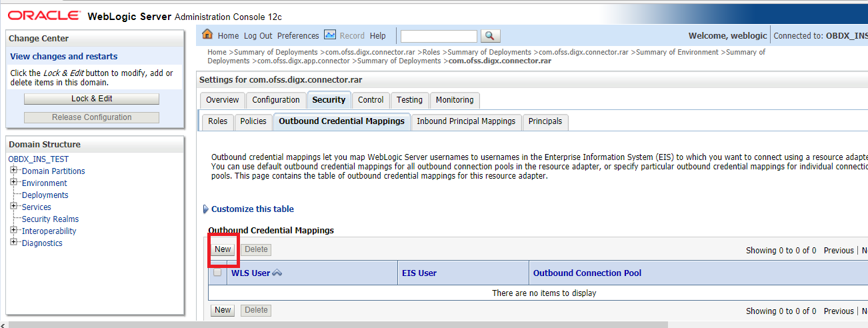
Task: Open View changes and restarts link
Action: 64,57
